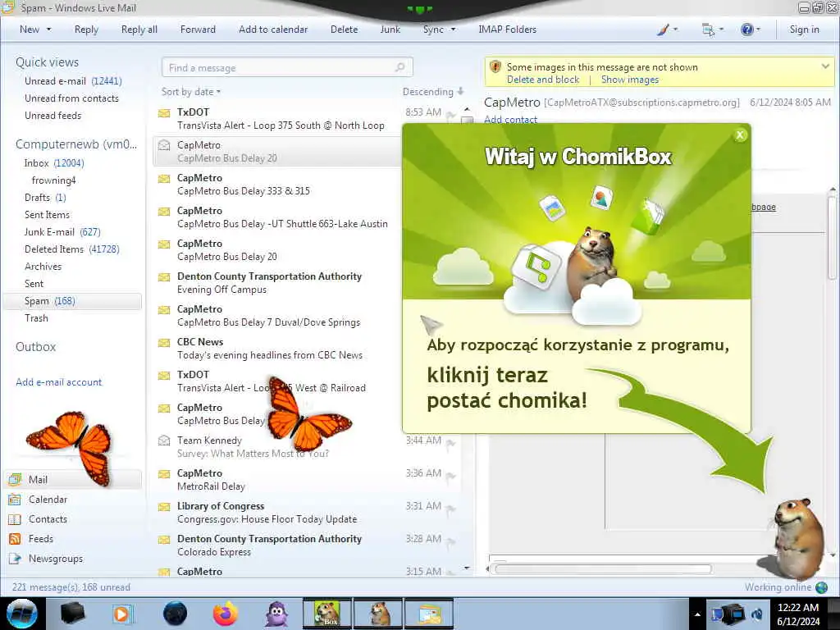Viewport: 840px width, 630px height.
Task: Click envelope icon of Library of Congress message
Action: click(164, 507)
